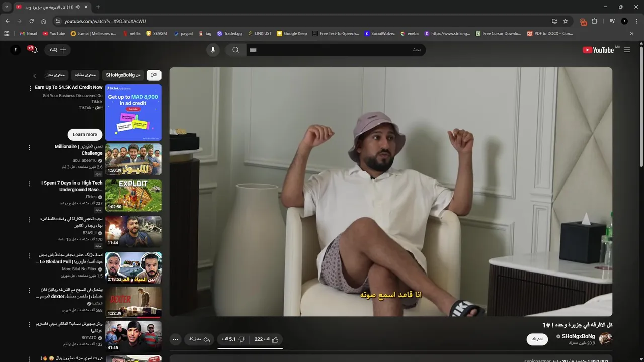The width and height of the screenshot is (644, 362).
Task: Open options menu for the B3A9Lii video
Action: 29,220
